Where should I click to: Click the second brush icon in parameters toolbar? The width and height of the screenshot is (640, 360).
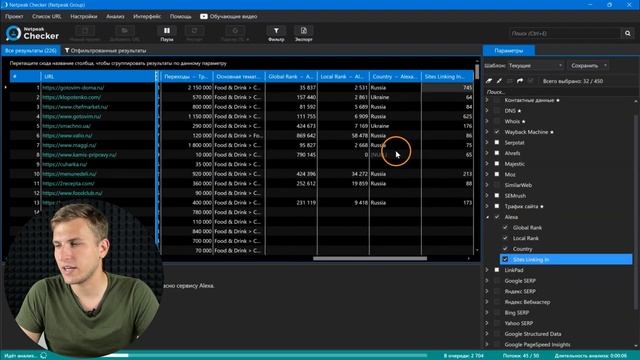pos(499,81)
